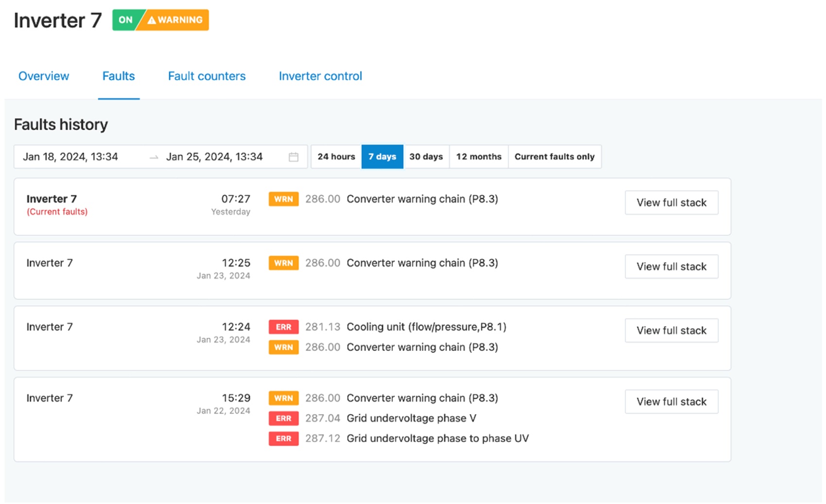View full stack for 12:24 fault entry
826x504 pixels.
coord(671,330)
